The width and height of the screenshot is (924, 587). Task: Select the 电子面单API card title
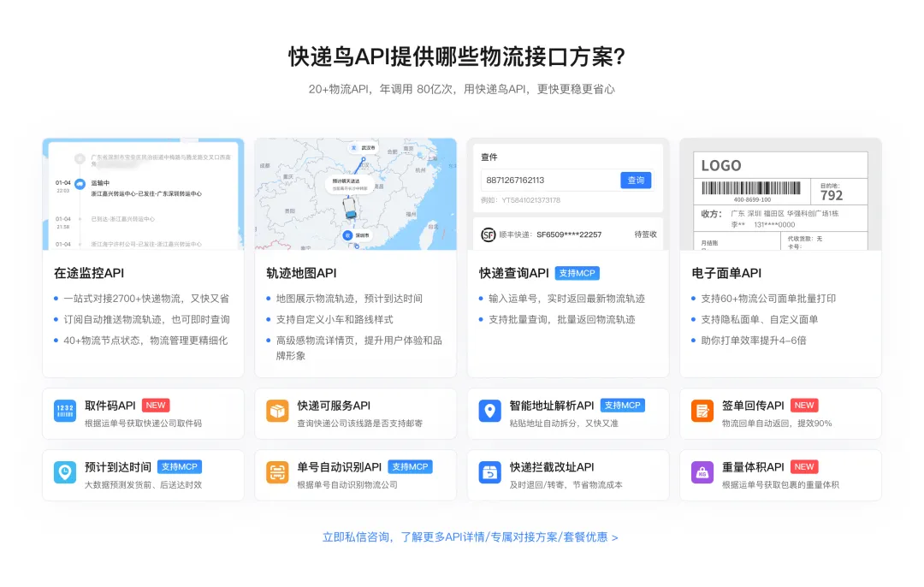[x=726, y=273]
